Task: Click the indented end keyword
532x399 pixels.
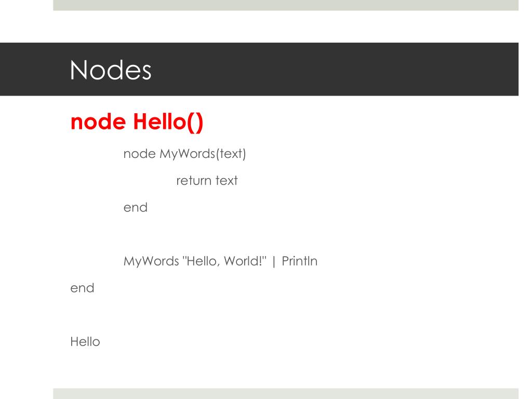Action: point(136,207)
